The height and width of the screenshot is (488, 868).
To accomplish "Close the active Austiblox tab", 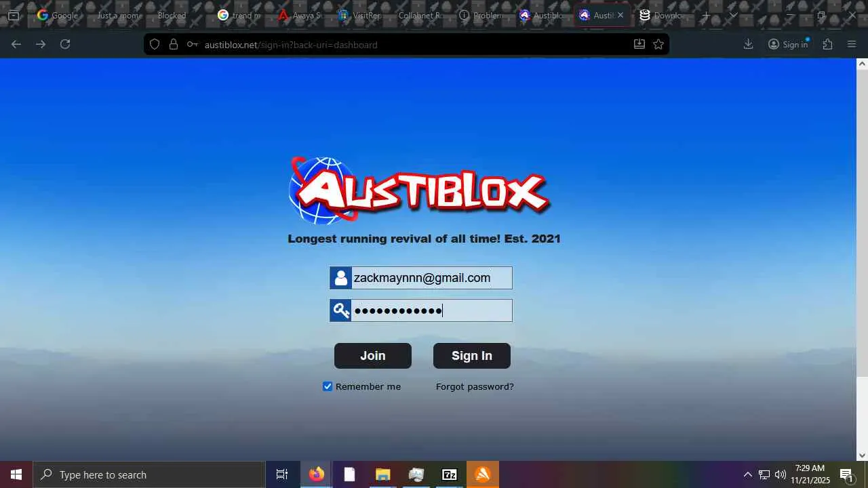I will tap(620, 15).
